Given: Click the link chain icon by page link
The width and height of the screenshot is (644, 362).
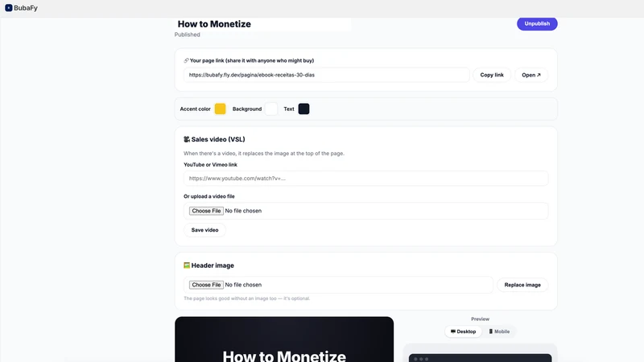Looking at the screenshot, I should (x=186, y=60).
